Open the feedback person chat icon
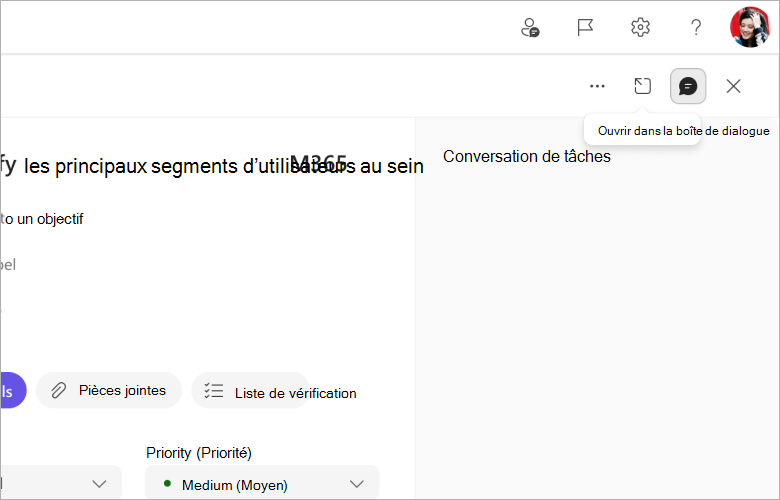Screen dimensions: 780x500 [x=530, y=27]
